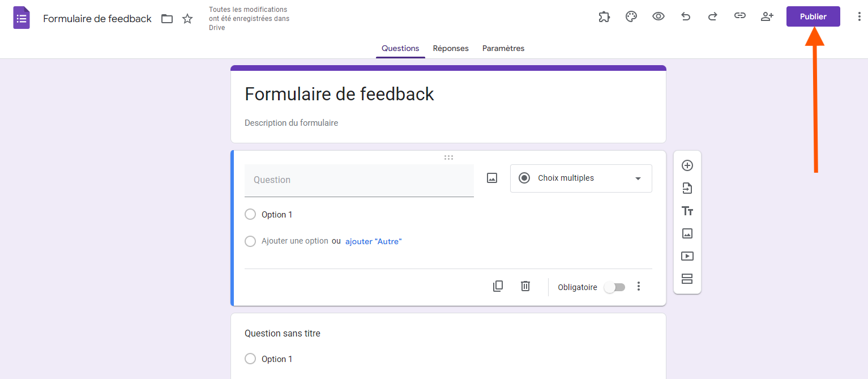868x379 pixels.
Task: Publish the form with Publier button
Action: click(813, 16)
